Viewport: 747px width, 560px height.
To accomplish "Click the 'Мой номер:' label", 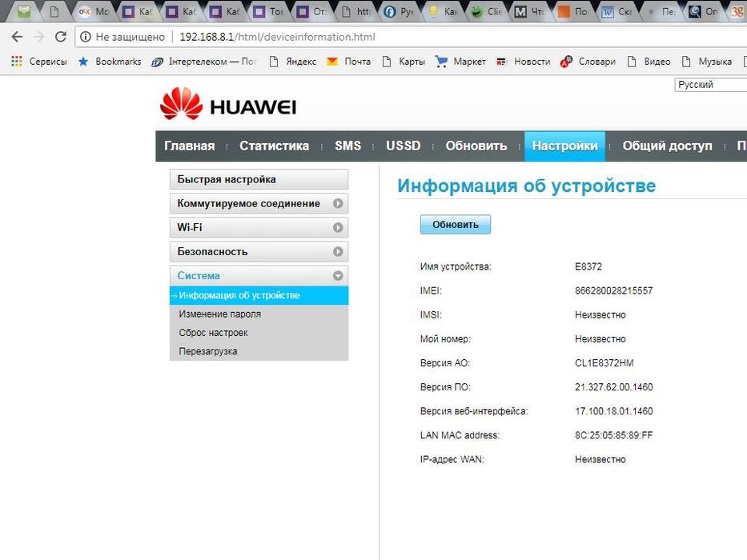I will pyautogui.click(x=445, y=339).
